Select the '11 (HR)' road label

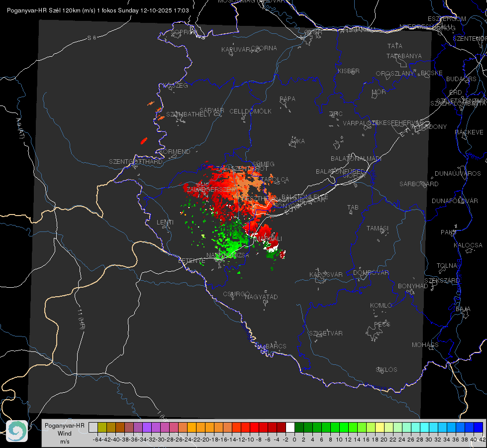pos(81,319)
